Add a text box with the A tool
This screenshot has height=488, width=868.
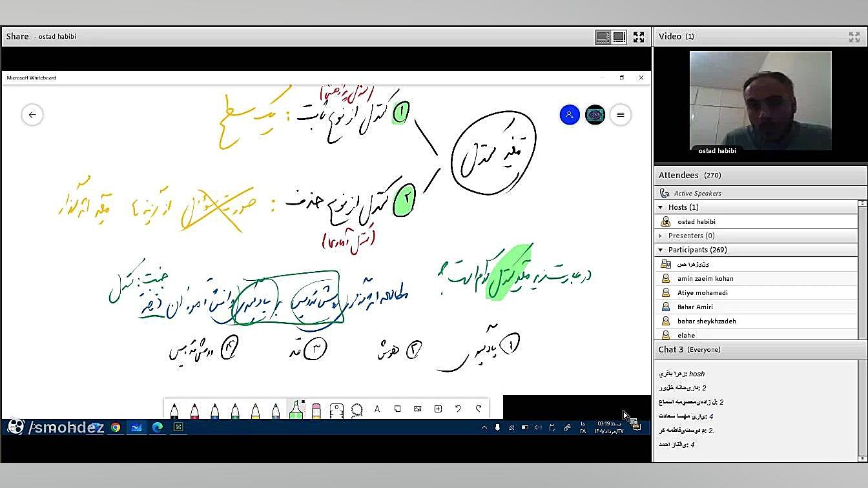point(377,409)
